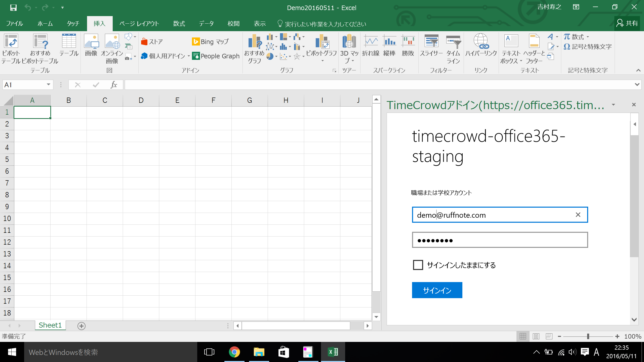The height and width of the screenshot is (362, 644).
Task: Click the WebとWindowsを検索 search box
Action: tap(110, 352)
